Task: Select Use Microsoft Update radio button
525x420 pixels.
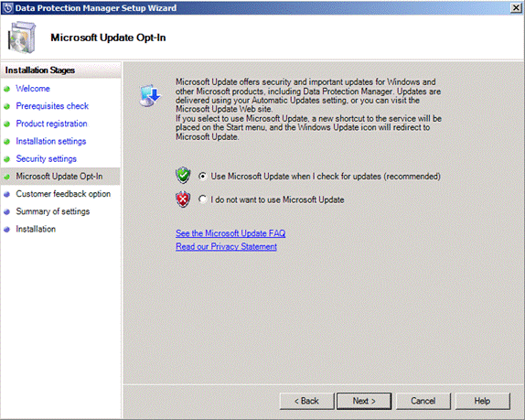Action: click(202, 176)
